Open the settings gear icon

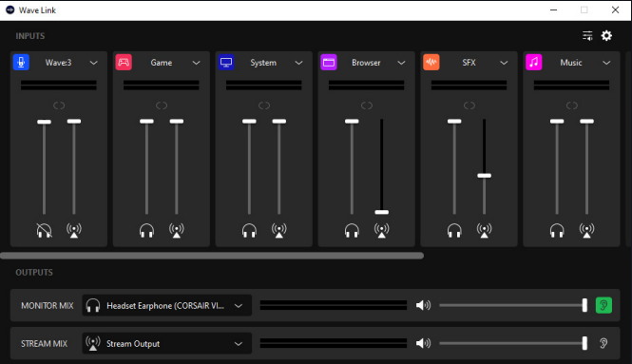[x=606, y=36]
